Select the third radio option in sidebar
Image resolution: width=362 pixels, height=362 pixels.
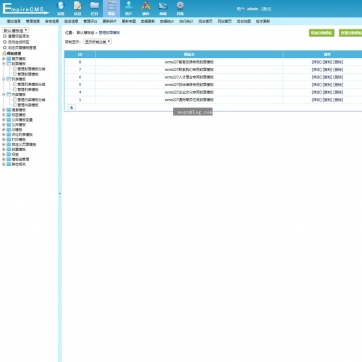coord(5,48)
